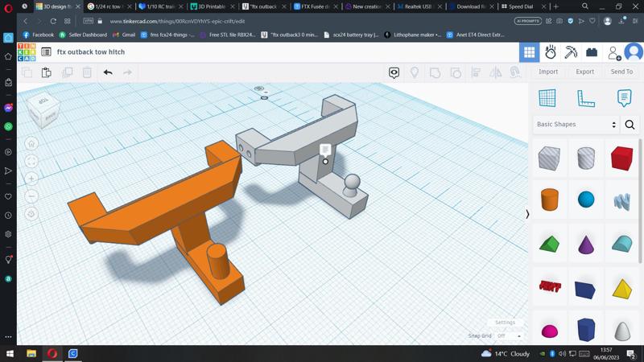Click the Export button
This screenshot has height=362, width=644.
coord(585,72)
